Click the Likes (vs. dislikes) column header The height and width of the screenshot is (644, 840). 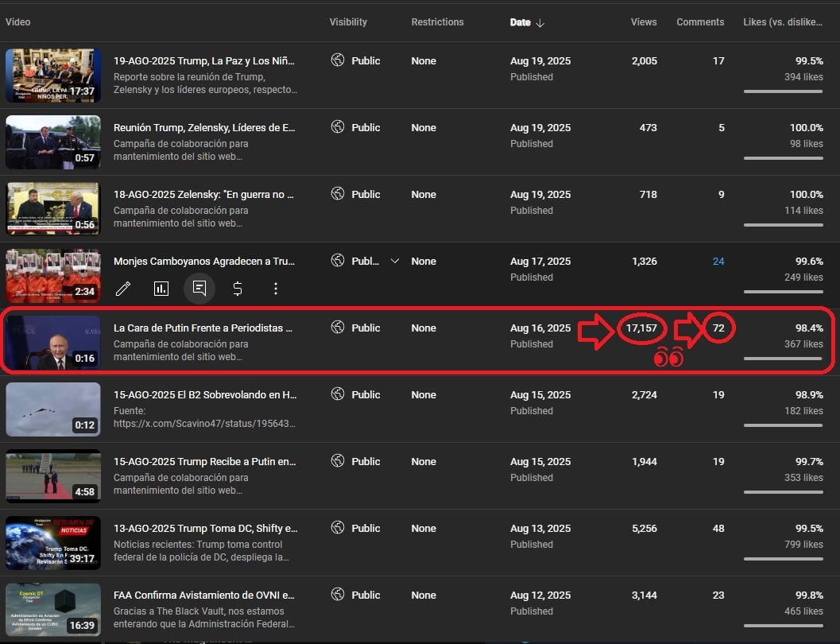click(783, 22)
